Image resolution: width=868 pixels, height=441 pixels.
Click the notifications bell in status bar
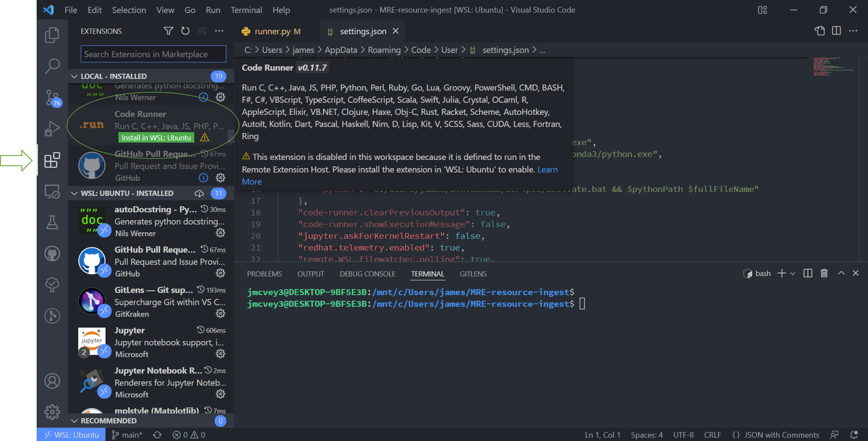pyautogui.click(x=853, y=435)
